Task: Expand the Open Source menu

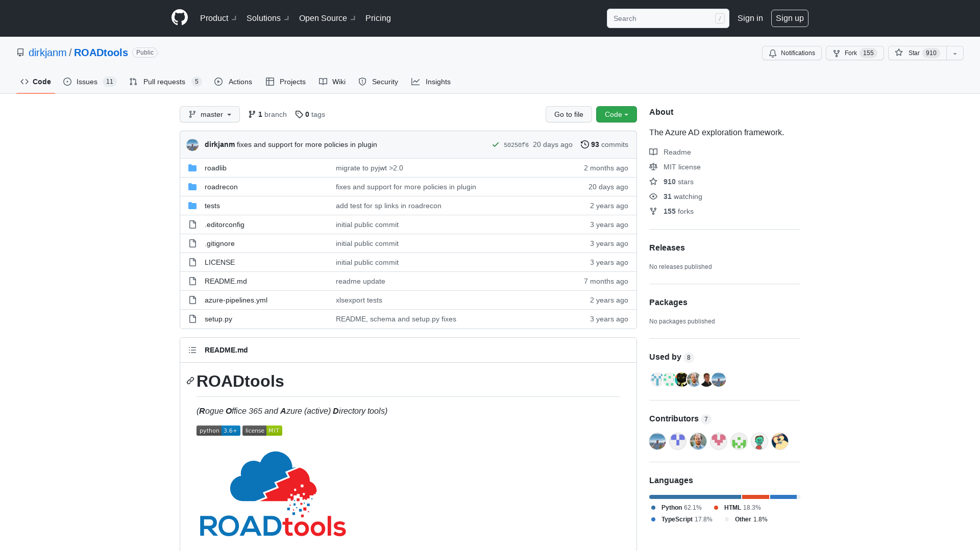Action: coord(327,18)
